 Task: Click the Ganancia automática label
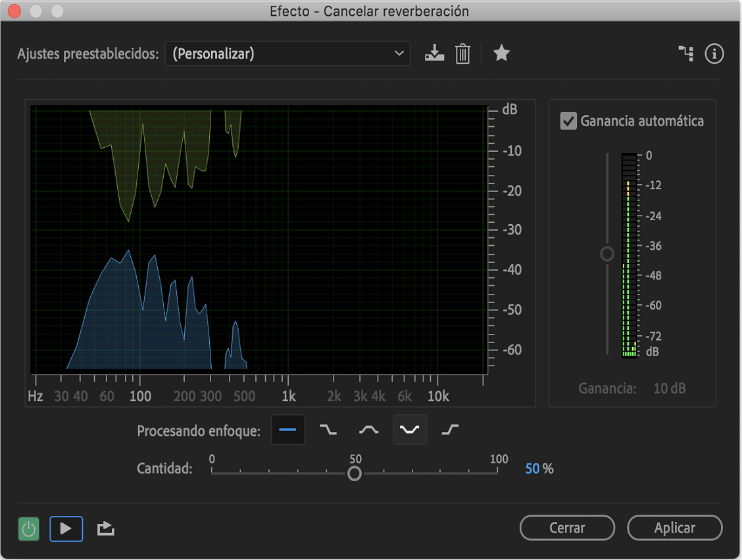coord(642,121)
